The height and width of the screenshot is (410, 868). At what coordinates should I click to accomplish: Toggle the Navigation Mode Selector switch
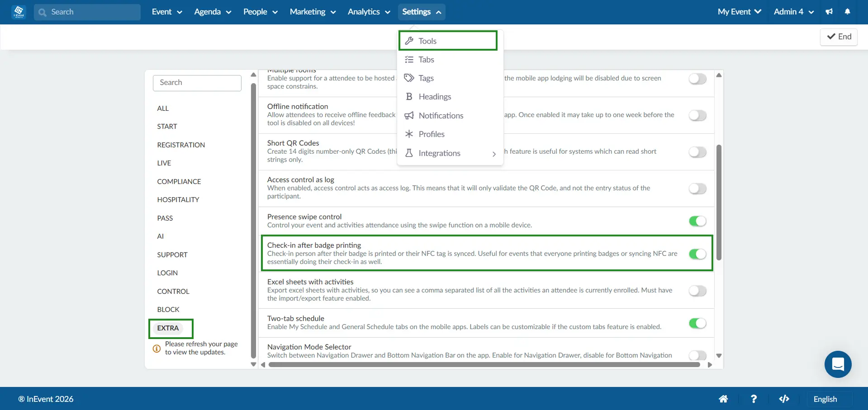point(697,355)
